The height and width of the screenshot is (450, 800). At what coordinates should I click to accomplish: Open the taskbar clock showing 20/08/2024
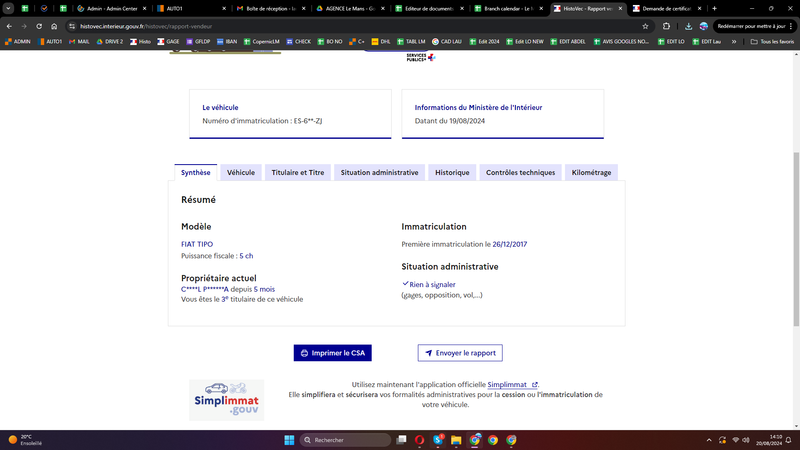point(769,440)
